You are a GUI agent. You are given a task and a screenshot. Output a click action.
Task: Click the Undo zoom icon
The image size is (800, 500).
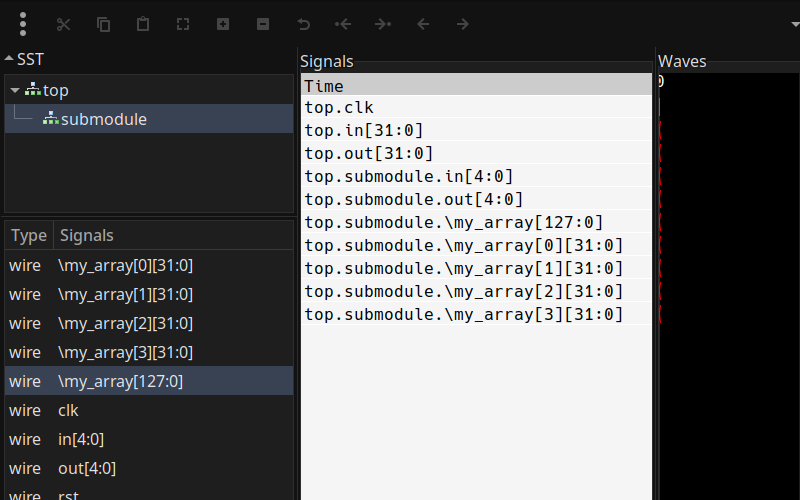(303, 24)
